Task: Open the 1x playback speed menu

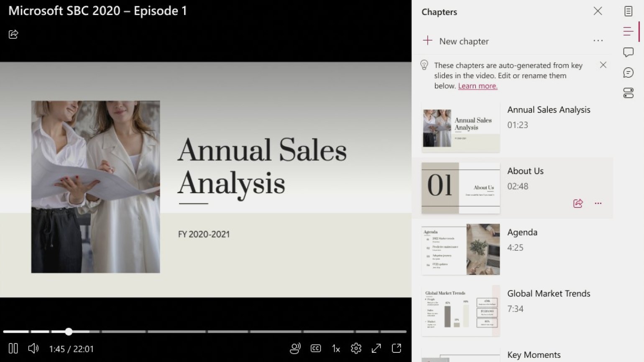Action: (x=336, y=349)
